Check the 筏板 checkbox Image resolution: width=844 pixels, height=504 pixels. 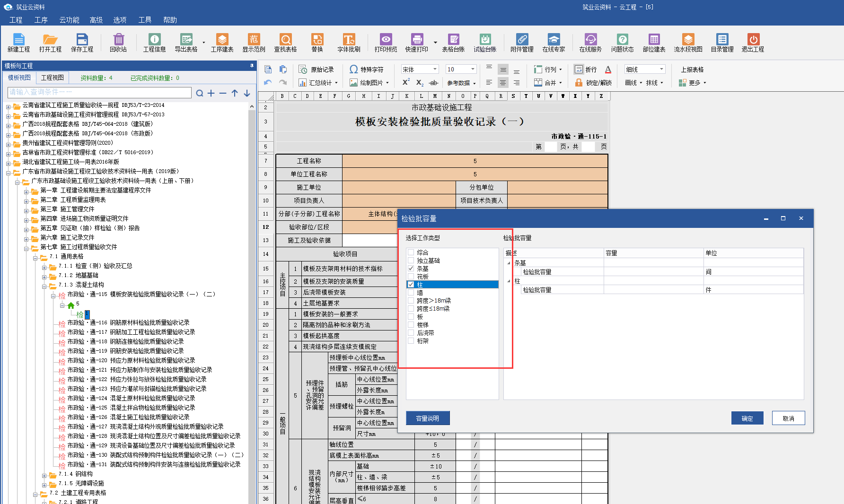411,277
